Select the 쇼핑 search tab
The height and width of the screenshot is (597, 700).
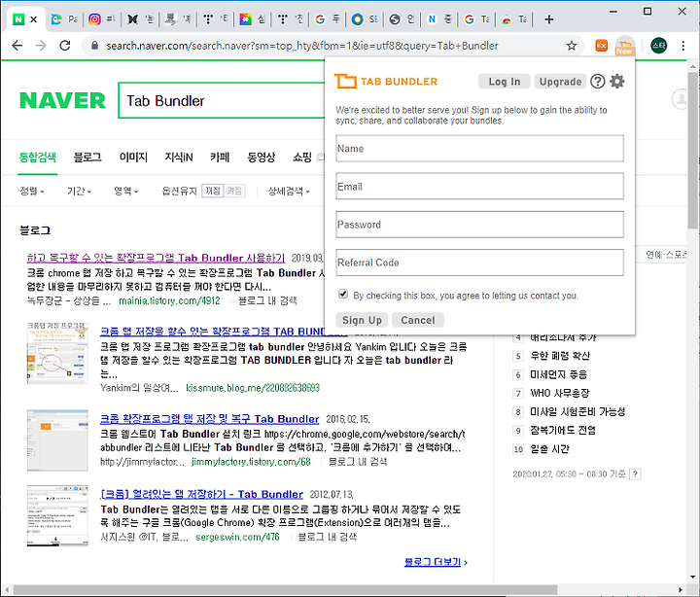click(x=302, y=158)
